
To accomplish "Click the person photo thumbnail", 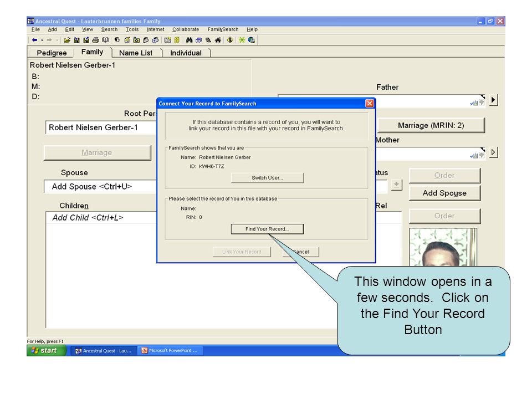I will 443,247.
